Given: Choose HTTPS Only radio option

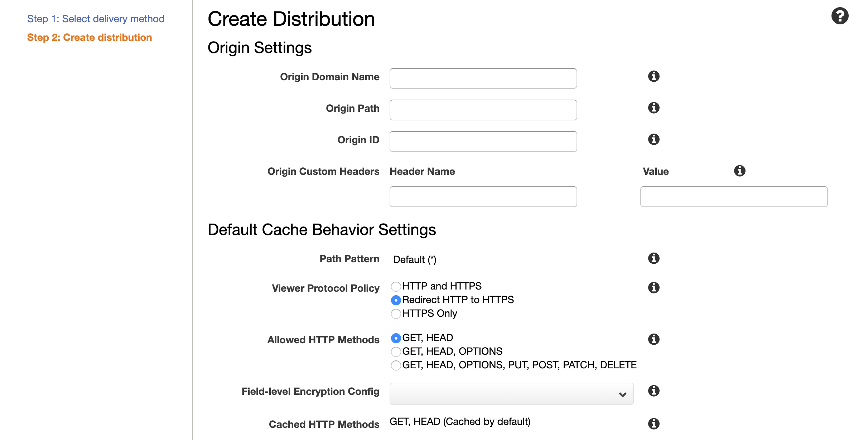Looking at the screenshot, I should click(x=396, y=314).
